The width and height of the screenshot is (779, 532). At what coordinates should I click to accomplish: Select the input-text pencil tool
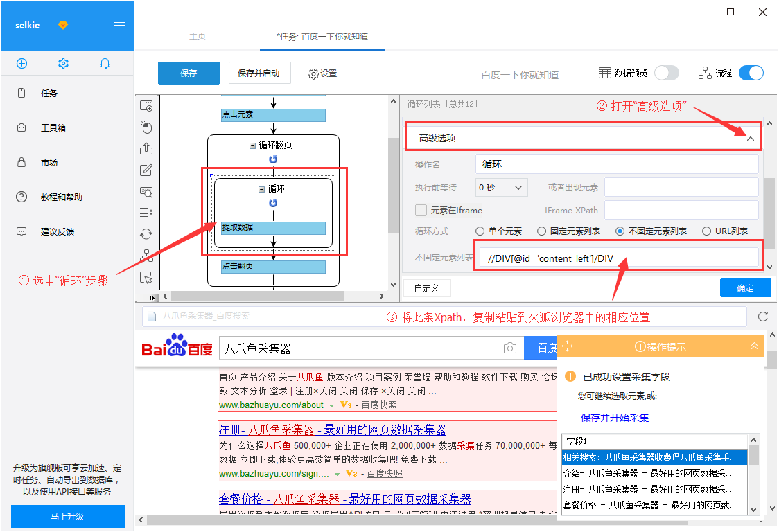point(146,170)
